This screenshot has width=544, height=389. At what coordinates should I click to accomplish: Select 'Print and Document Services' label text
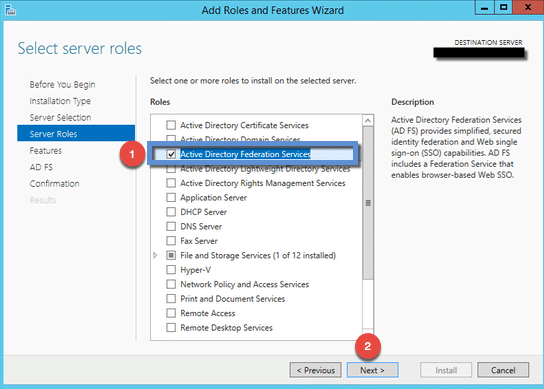pos(232,299)
